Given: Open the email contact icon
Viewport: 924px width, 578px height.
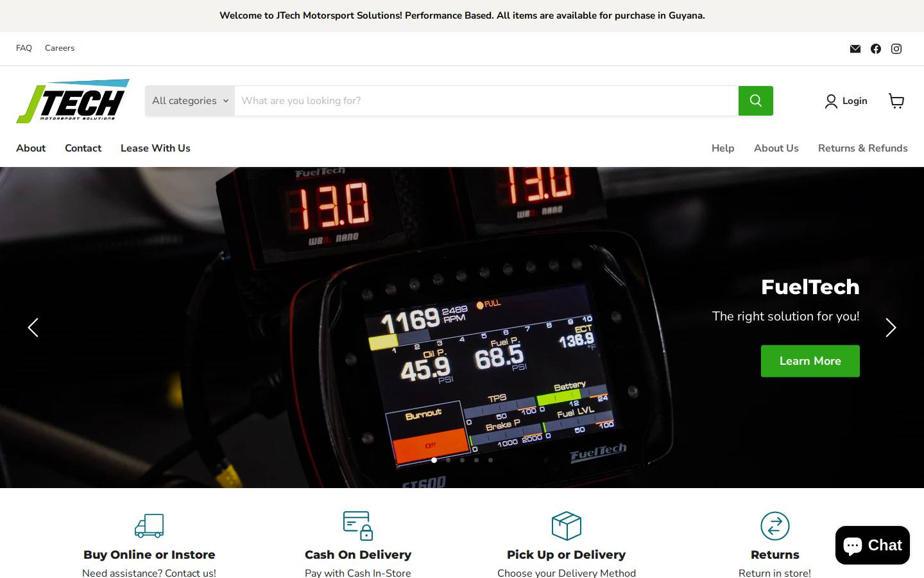Looking at the screenshot, I should coord(855,49).
